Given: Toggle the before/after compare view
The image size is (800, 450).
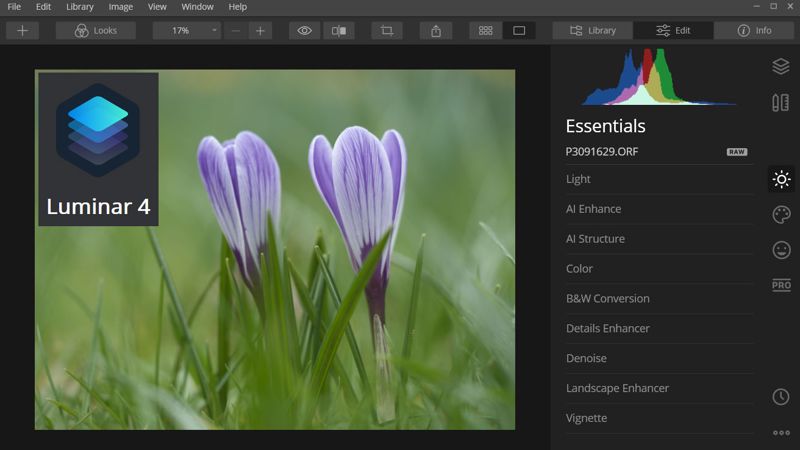Looking at the screenshot, I should (x=339, y=31).
